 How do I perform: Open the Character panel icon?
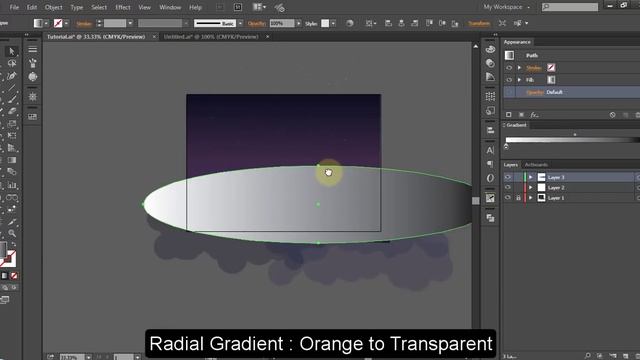[x=490, y=150]
